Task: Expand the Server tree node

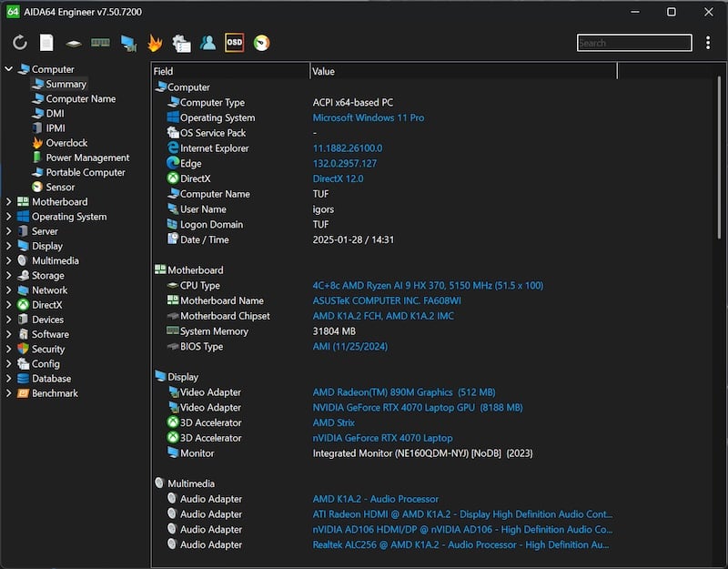Action: (8, 231)
